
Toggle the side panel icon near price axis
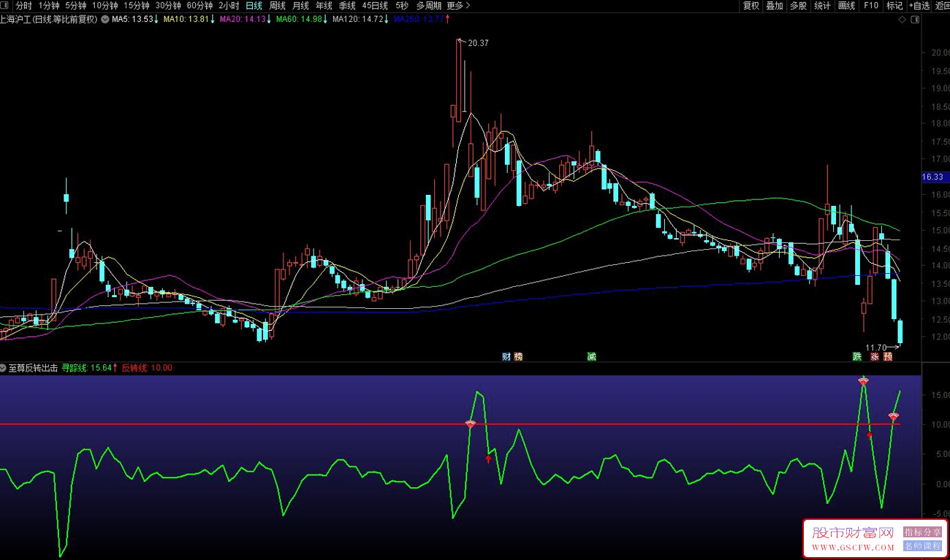tap(916, 20)
